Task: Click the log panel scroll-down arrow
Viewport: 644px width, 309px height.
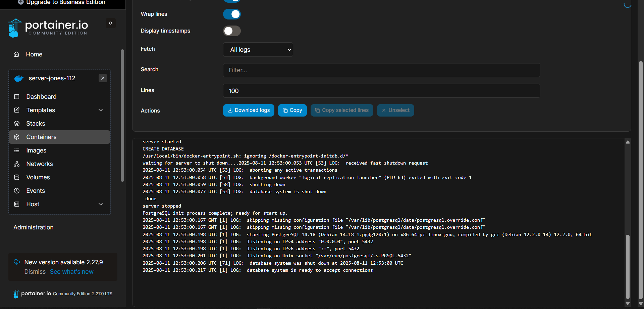Action: [628, 303]
